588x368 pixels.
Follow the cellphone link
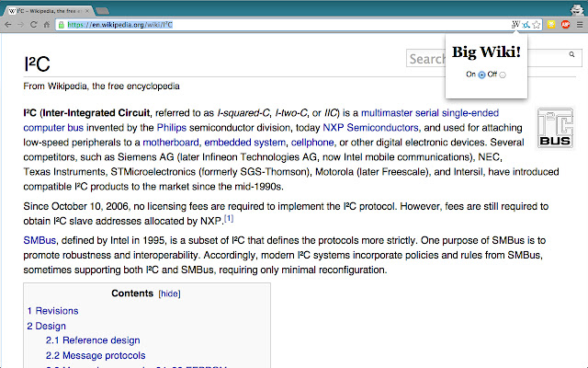(312, 143)
